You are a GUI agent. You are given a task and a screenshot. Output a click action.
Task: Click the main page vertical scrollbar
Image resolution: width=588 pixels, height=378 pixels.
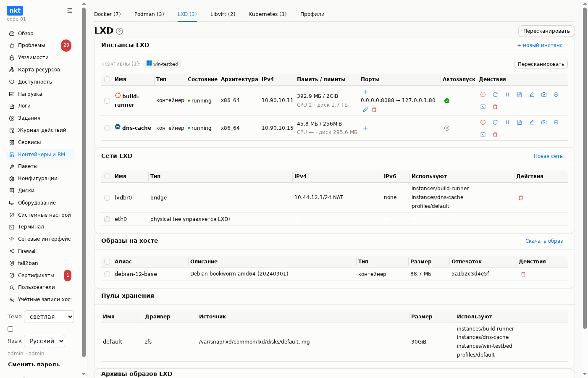585,168
